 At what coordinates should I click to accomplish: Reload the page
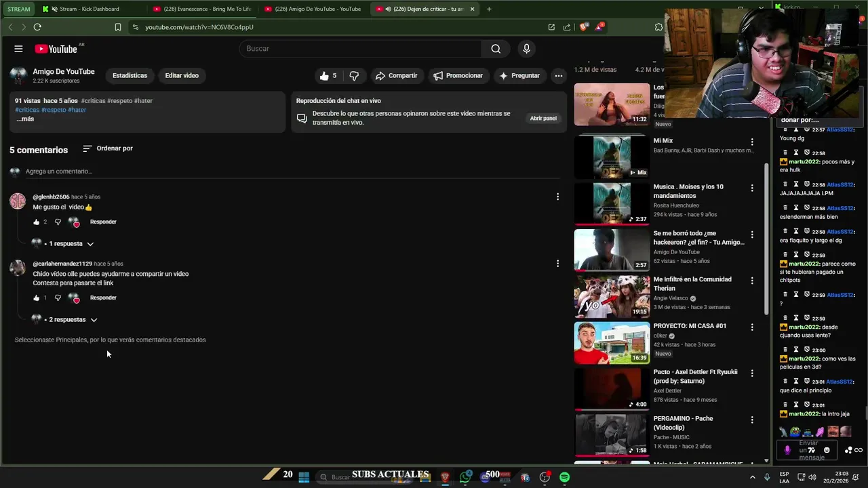37,27
